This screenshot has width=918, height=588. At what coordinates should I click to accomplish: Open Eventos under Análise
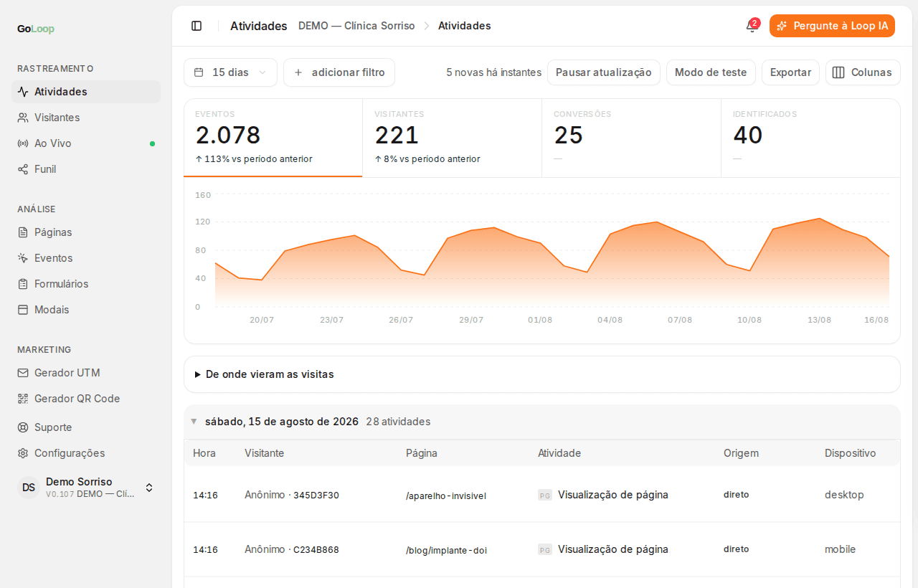tap(86, 258)
